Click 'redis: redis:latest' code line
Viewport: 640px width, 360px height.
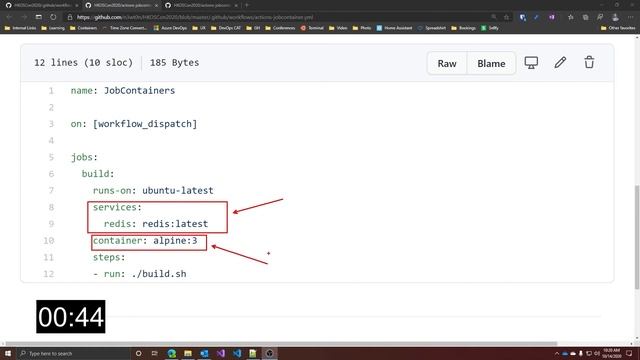[156, 224]
